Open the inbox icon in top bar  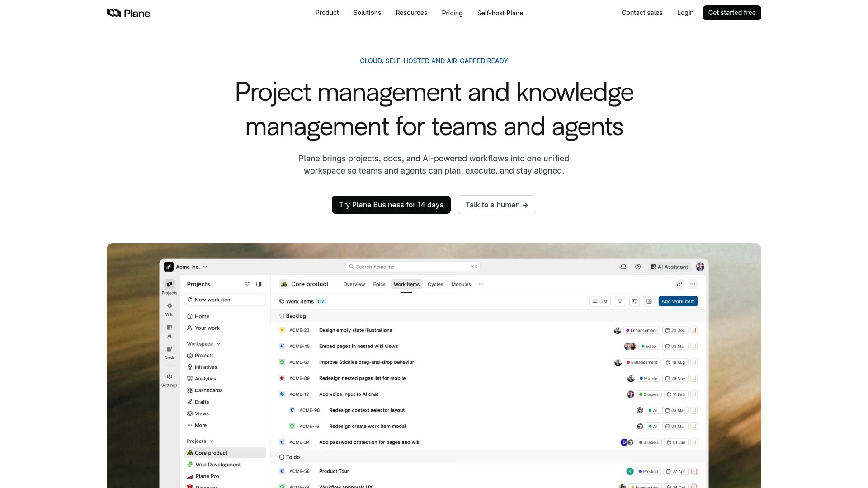[623, 267]
